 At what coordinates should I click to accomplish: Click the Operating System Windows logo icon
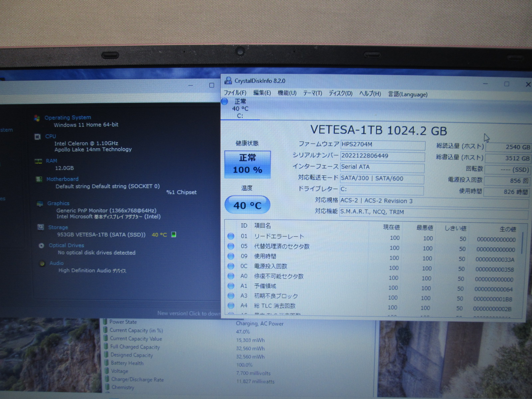(x=37, y=118)
